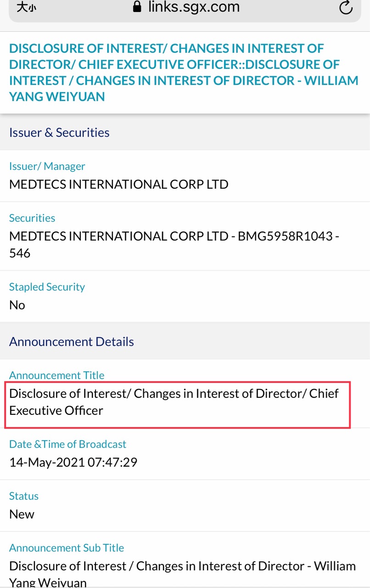Tap the reload page icon
Viewport: 370px width, 588px height.
pyautogui.click(x=345, y=8)
